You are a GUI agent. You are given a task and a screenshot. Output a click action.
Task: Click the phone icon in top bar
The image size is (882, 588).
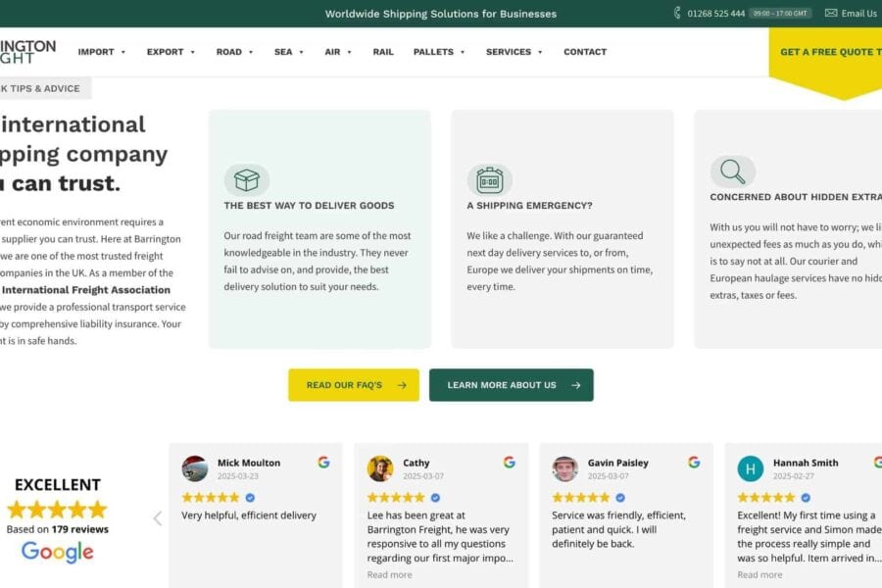pos(677,13)
